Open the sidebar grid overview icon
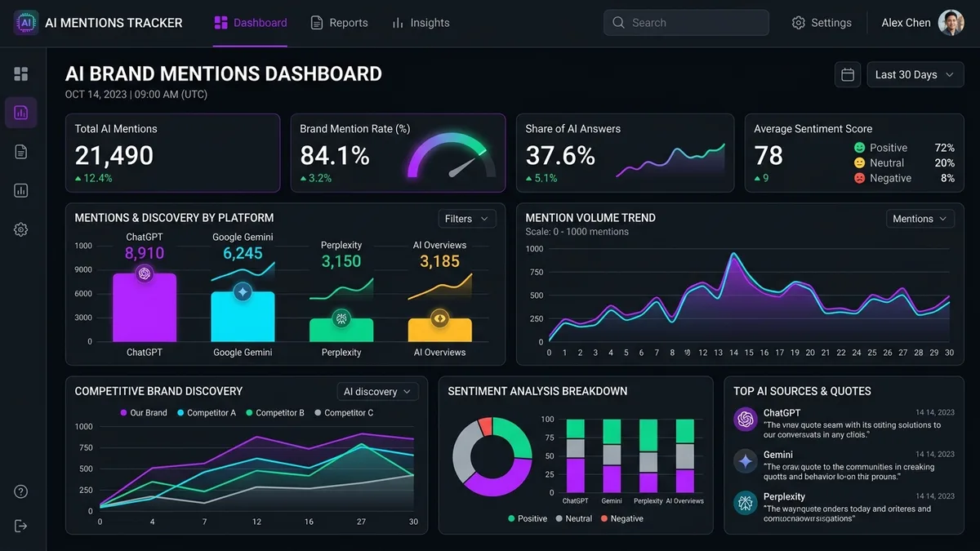Viewport: 980px width, 551px height. [21, 74]
